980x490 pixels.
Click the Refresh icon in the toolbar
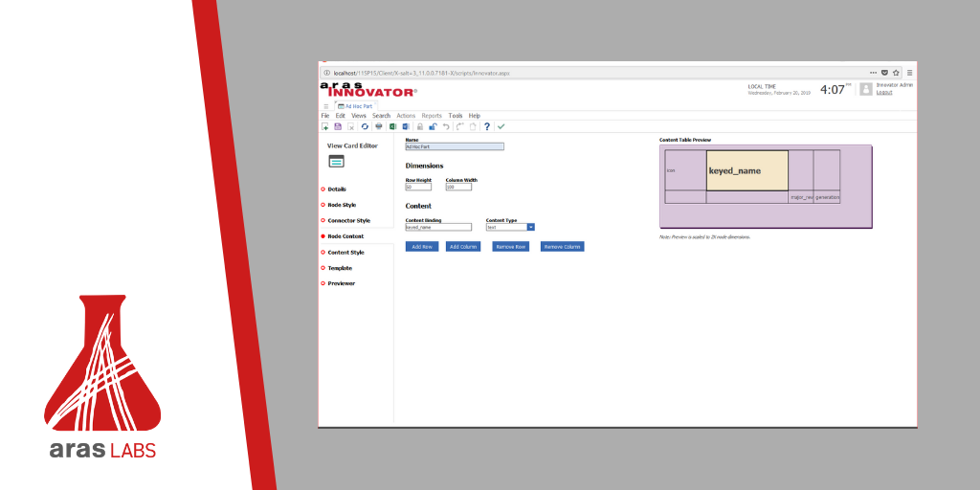365,126
